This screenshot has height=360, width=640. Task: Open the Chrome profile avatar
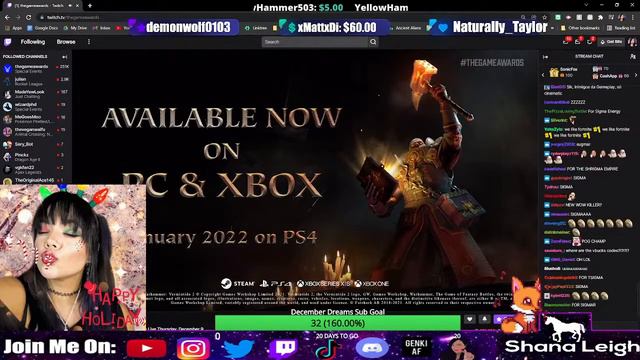(622, 17)
